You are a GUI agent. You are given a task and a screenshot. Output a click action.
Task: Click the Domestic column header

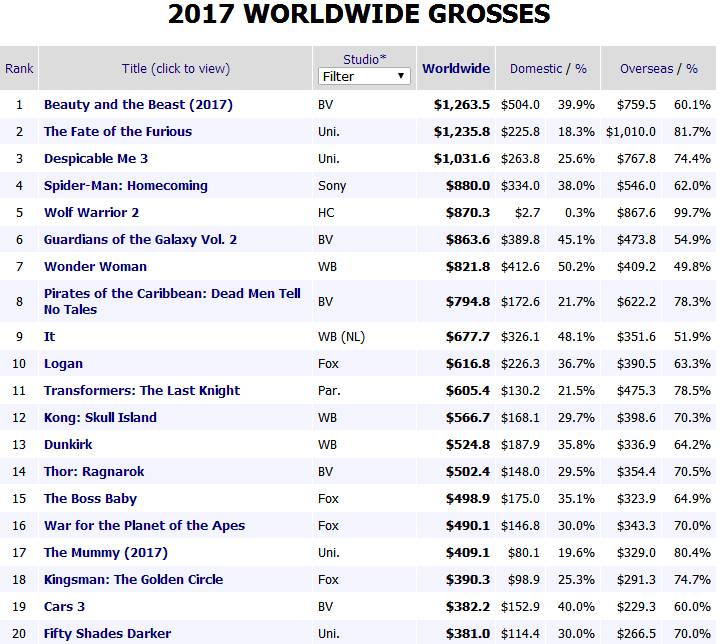click(538, 69)
